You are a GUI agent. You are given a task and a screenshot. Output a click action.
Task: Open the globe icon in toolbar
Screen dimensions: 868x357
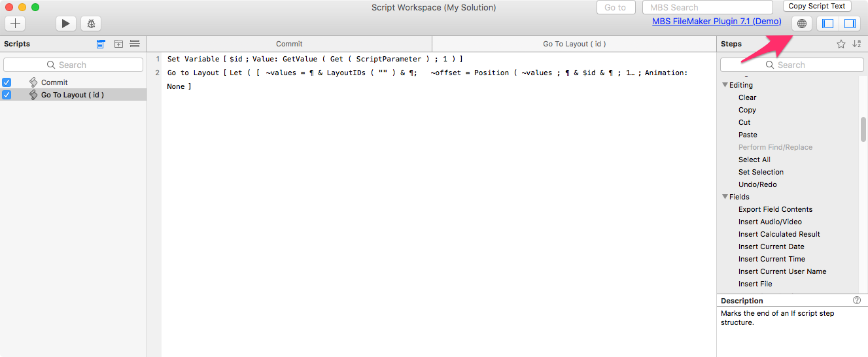(x=802, y=24)
